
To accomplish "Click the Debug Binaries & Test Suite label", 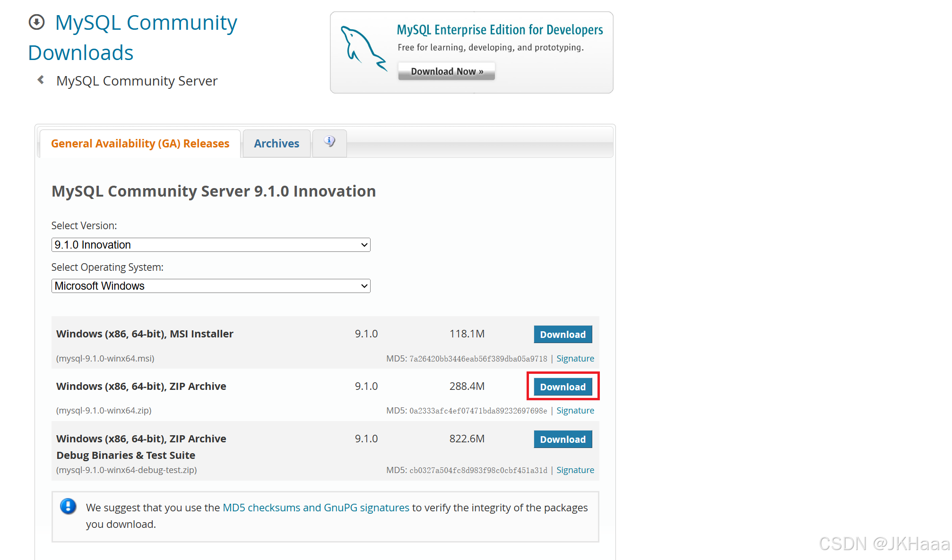I will 126,456.
